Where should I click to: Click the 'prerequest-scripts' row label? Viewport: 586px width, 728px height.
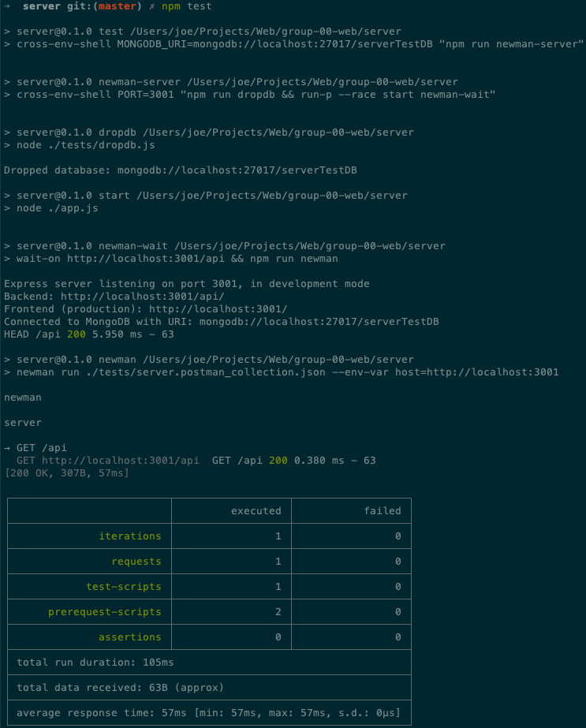pos(104,612)
